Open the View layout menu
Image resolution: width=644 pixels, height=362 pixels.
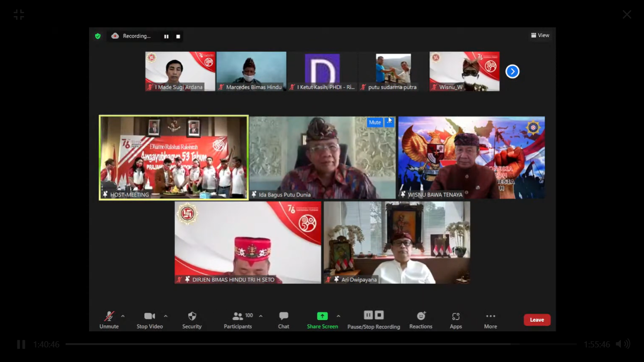tap(540, 35)
